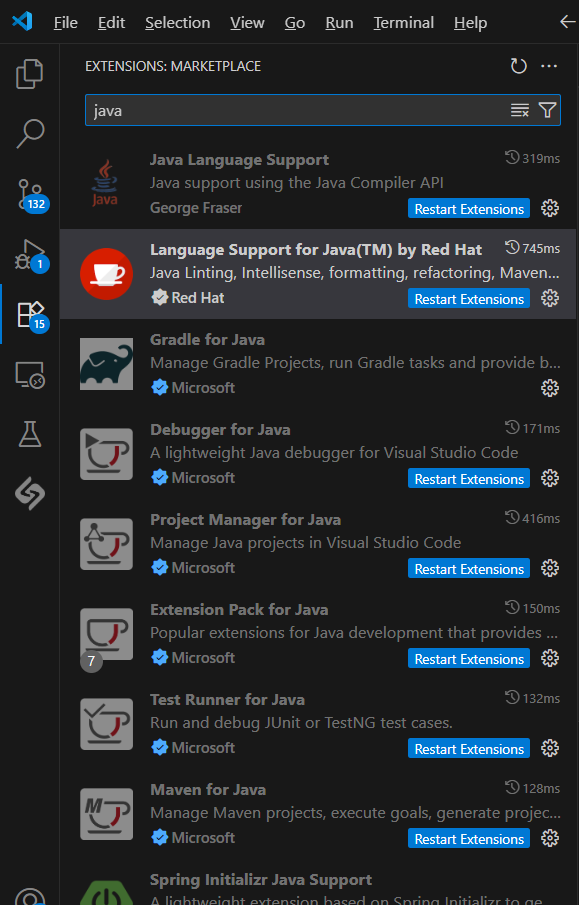The width and height of the screenshot is (579, 905).
Task: Open the Edit menu
Action: [x=111, y=23]
